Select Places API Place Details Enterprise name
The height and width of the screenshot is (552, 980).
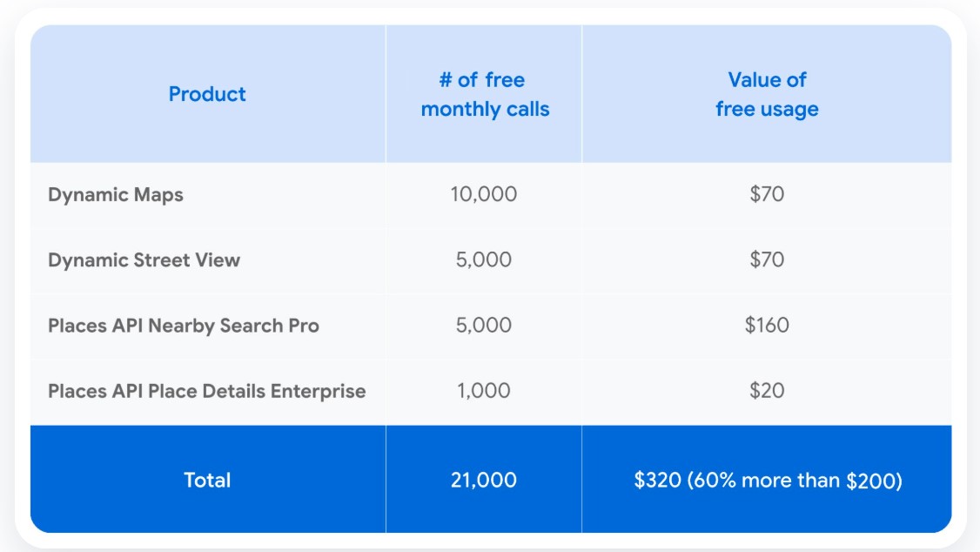click(x=207, y=391)
